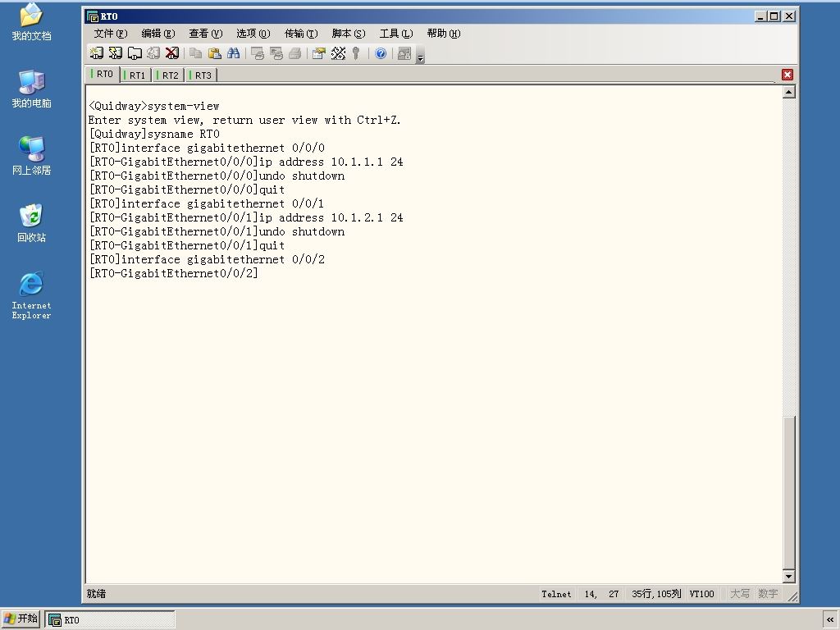Image resolution: width=840 pixels, height=630 pixels.
Task: Select the Internet Explorer desktop icon
Action: [x=32, y=295]
